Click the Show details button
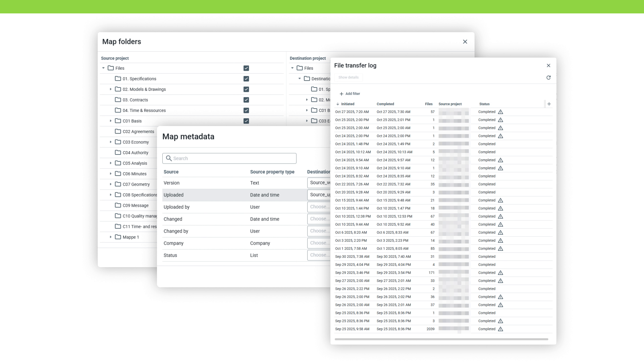The width and height of the screenshot is (644, 362). click(x=348, y=77)
